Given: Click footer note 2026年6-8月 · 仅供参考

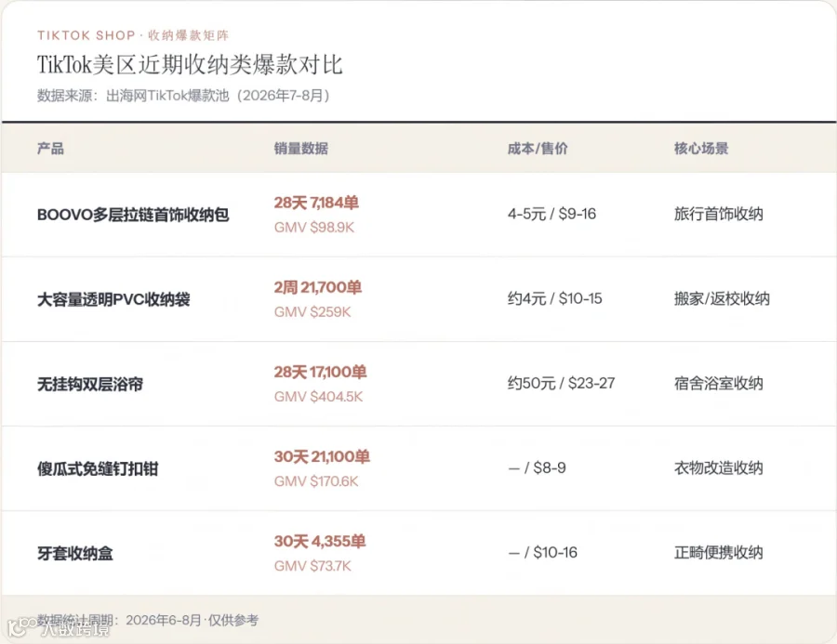Looking at the screenshot, I should [x=193, y=620].
